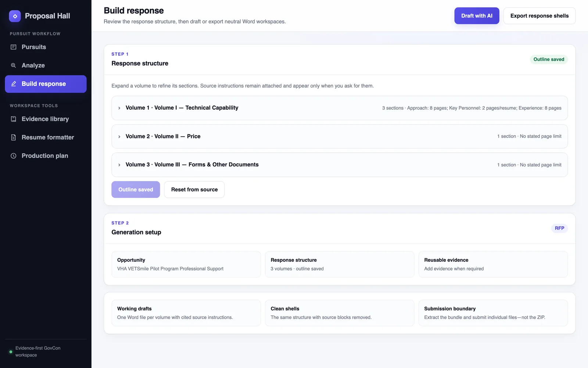Open the Resume formatter tool
This screenshot has width=588, height=368.
[46, 137]
